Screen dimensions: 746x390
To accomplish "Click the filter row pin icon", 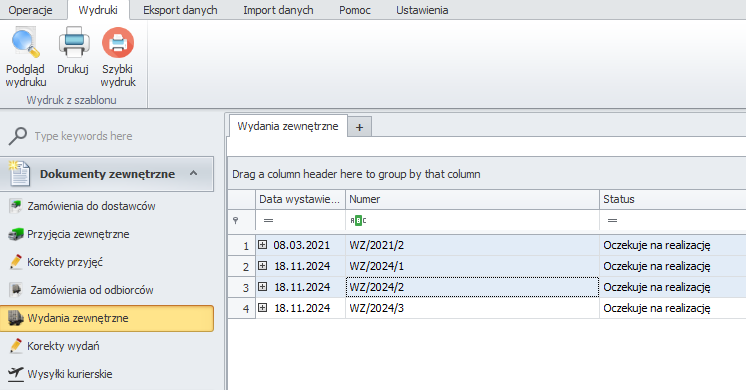I will (x=235, y=220).
